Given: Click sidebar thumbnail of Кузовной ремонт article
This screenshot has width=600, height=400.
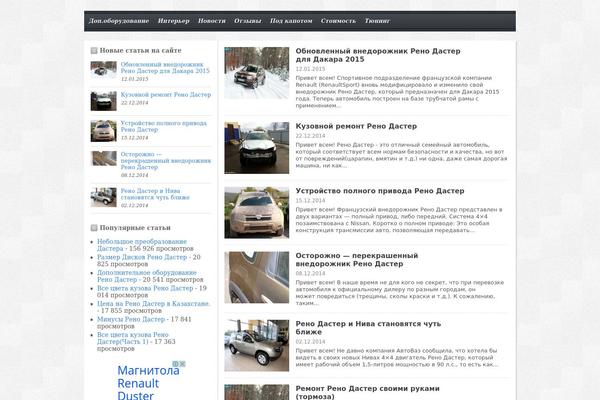Looking at the screenshot, I should click(x=103, y=101).
